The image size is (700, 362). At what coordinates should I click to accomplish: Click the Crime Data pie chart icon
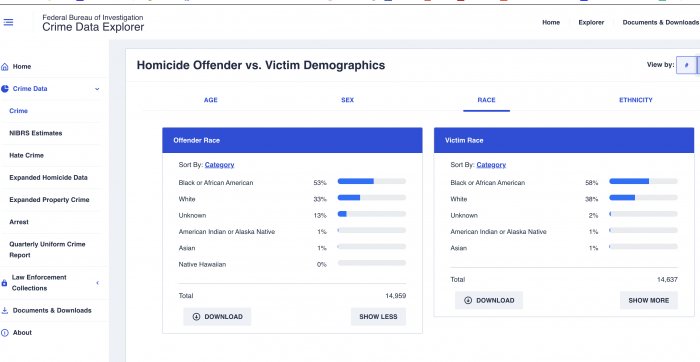(x=5, y=89)
